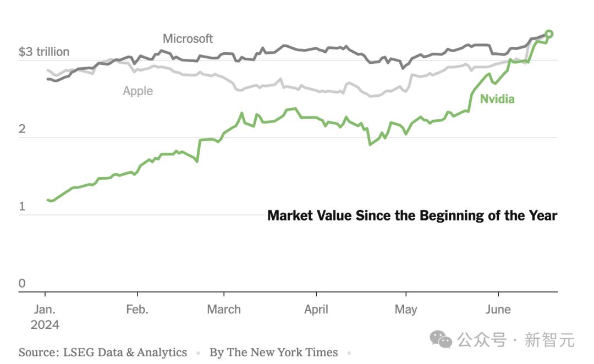Screen dimensions: 594x364
Task: Click the 0 axis label
Action: (22, 283)
